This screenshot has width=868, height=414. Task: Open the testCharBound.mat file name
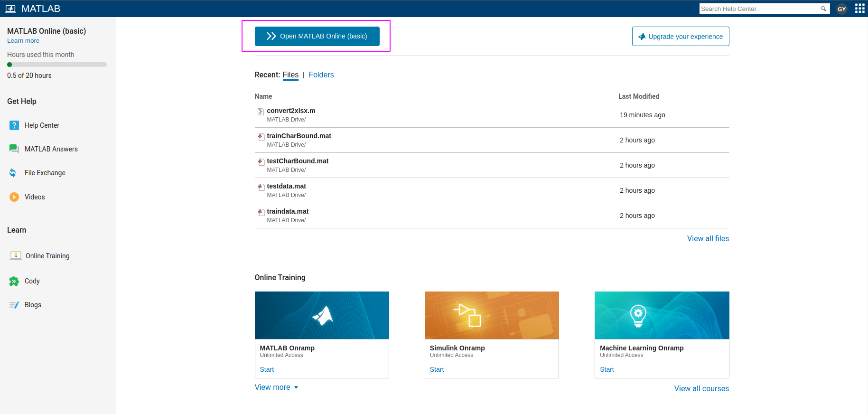tap(298, 161)
